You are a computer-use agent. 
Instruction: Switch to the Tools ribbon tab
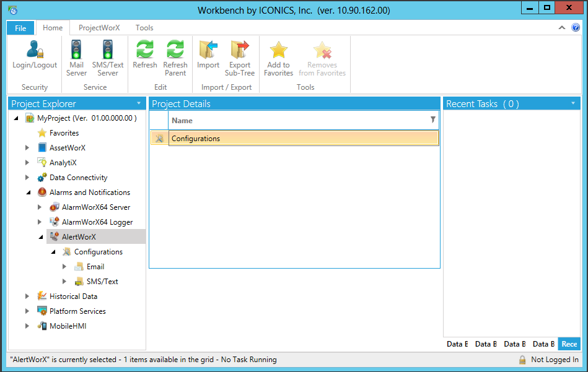point(144,28)
